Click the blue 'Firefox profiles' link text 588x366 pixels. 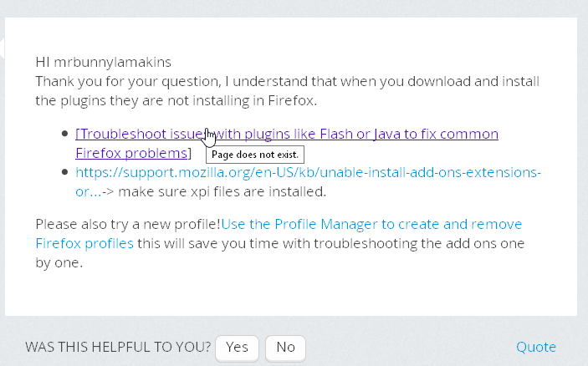pyautogui.click(x=84, y=243)
